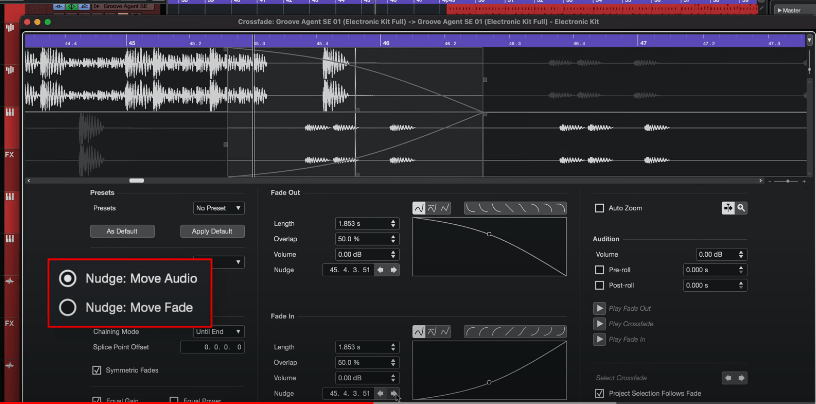Select linear interpolation curve for Fade In
The image size is (816, 404).
[445, 332]
